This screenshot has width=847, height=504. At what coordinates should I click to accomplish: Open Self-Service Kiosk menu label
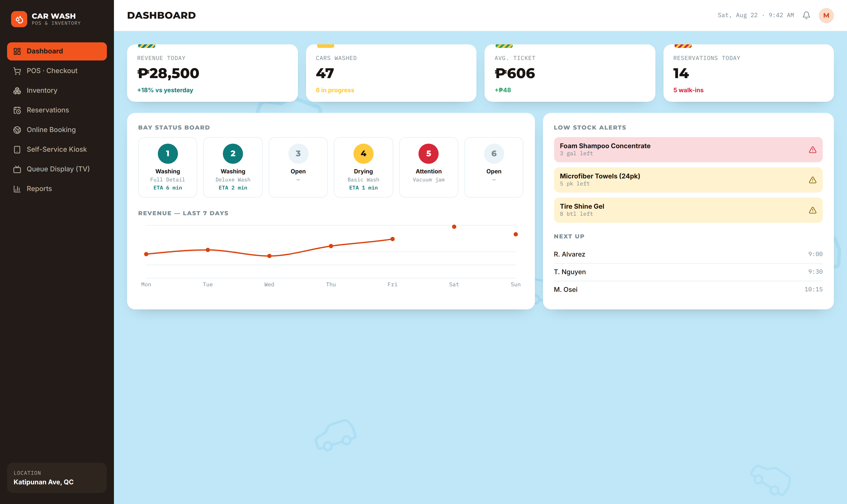coord(57,149)
